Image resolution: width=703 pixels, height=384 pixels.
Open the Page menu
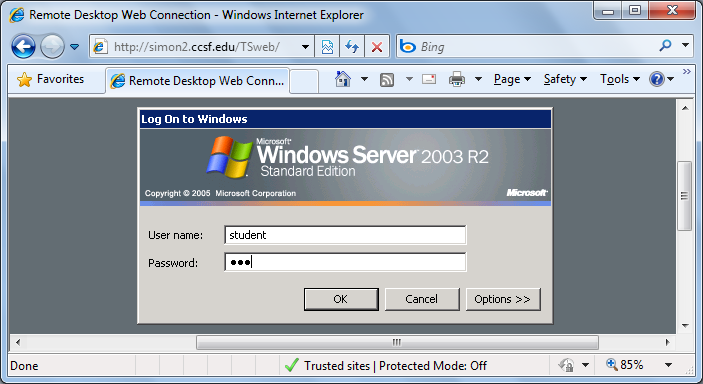[x=512, y=79]
